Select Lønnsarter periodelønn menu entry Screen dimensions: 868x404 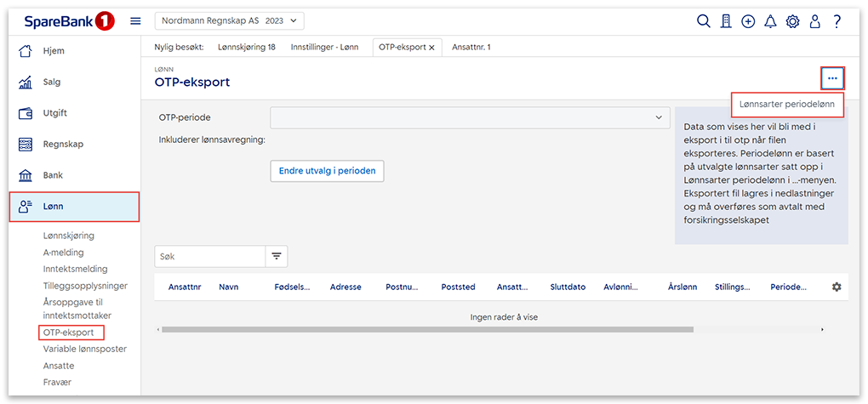pos(787,105)
